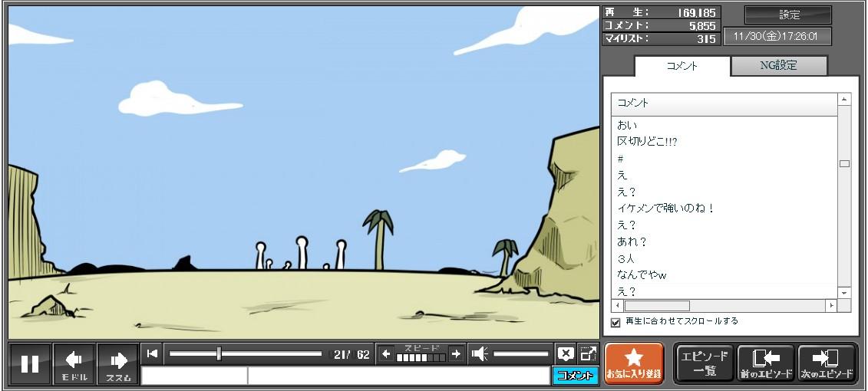868x391 pixels.
Task: Add video to favorites with star button
Action: point(634,363)
